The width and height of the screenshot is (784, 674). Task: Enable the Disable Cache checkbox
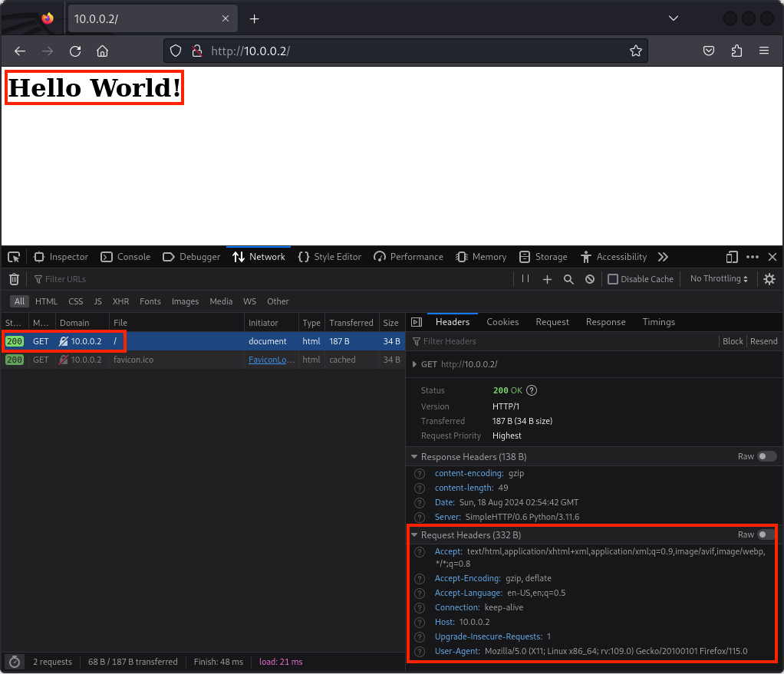(x=613, y=279)
